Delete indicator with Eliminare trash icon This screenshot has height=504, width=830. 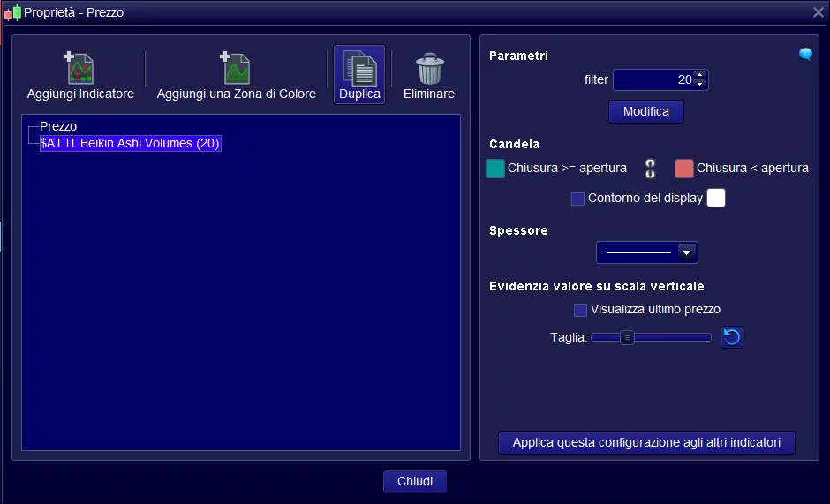pos(429,68)
